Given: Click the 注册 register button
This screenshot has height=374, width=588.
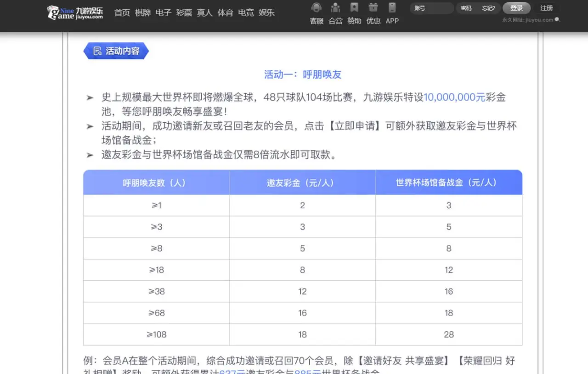Looking at the screenshot, I should [546, 8].
